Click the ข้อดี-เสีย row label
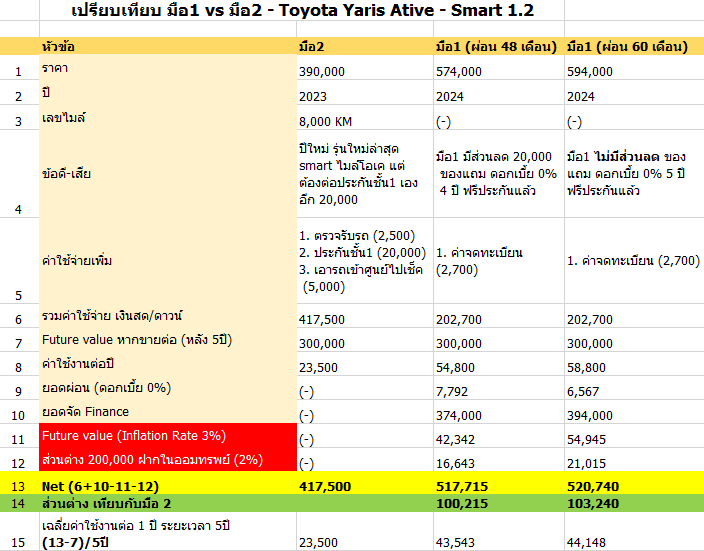The image size is (704, 551). coord(168,174)
